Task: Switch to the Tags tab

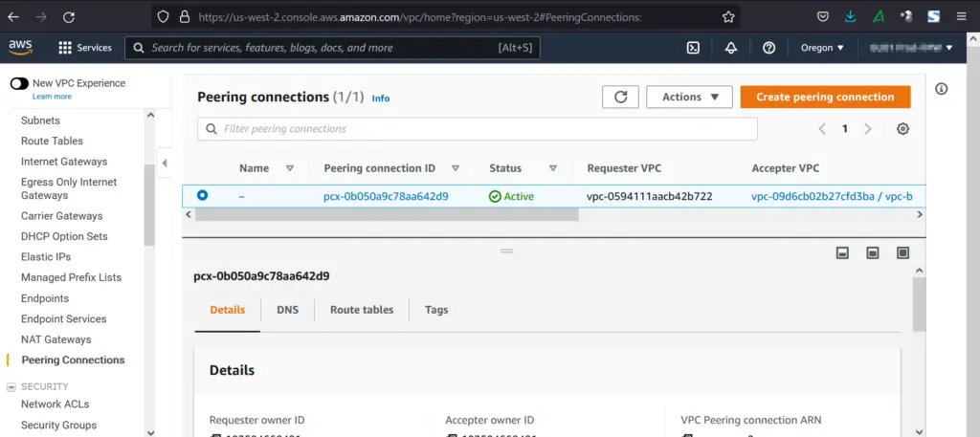Action: (436, 310)
